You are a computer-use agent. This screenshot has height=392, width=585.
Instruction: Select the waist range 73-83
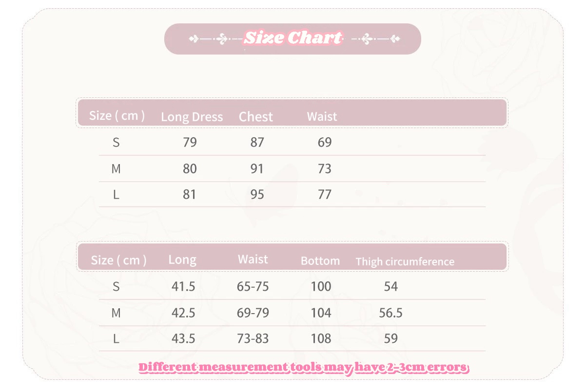tap(253, 338)
